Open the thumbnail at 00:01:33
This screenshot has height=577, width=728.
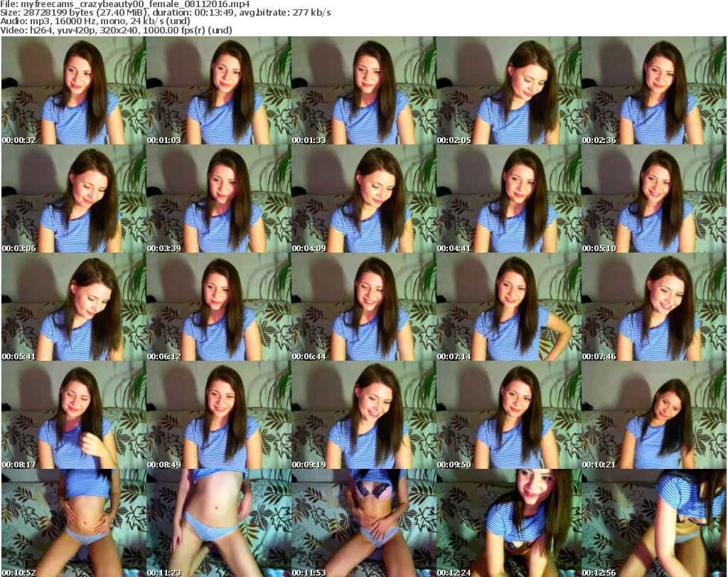click(x=363, y=90)
